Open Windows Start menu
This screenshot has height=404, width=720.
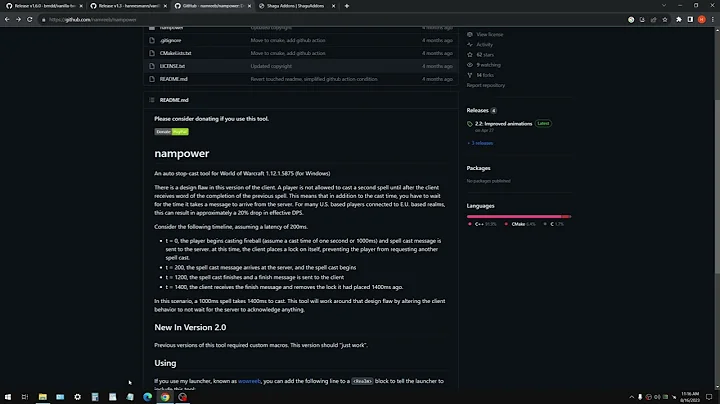8,397
